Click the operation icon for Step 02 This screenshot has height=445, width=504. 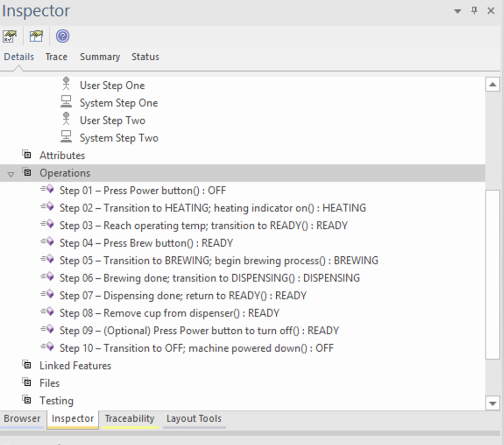pos(47,206)
